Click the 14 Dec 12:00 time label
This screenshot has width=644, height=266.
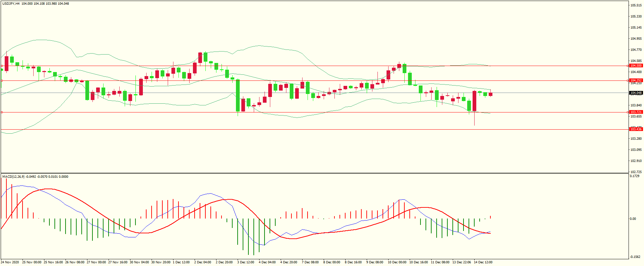tap(483, 262)
